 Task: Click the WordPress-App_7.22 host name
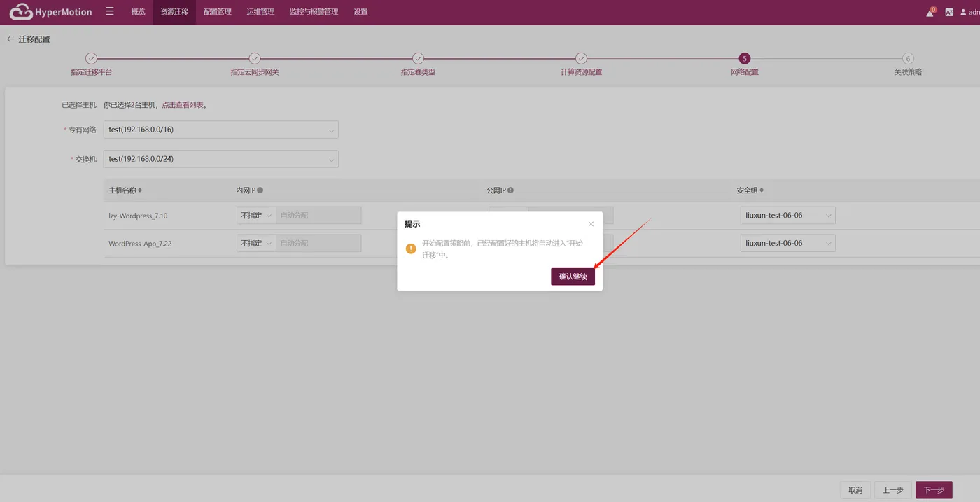coord(140,243)
